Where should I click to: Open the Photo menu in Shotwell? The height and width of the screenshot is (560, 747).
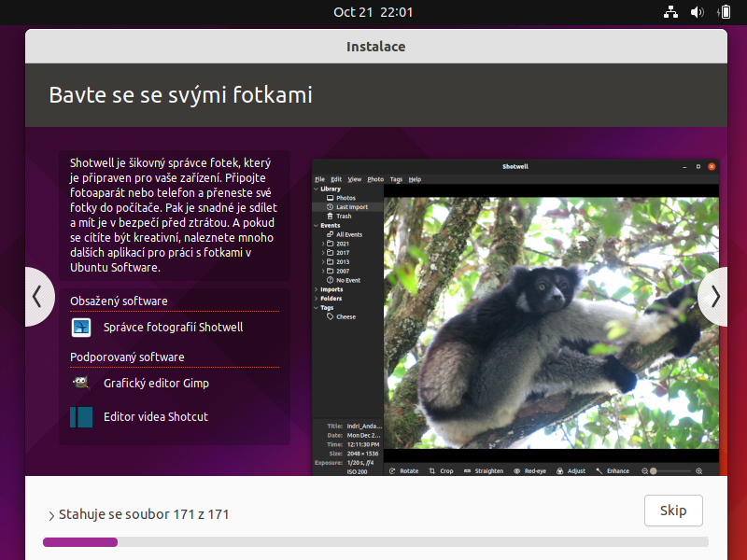point(375,178)
